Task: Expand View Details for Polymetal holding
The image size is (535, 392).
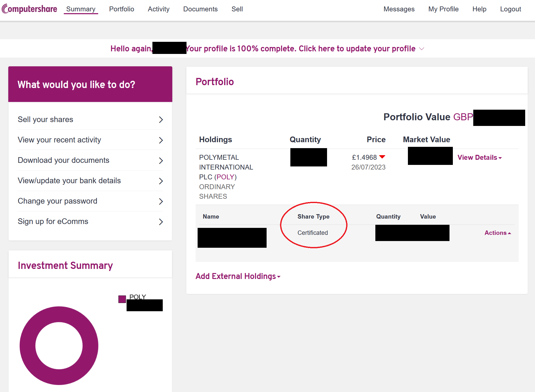Action: click(479, 157)
